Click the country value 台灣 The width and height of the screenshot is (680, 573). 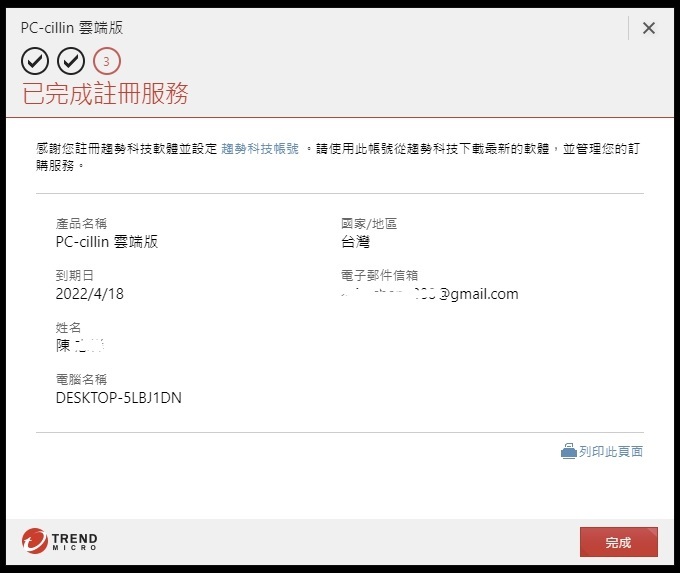[x=355, y=242]
